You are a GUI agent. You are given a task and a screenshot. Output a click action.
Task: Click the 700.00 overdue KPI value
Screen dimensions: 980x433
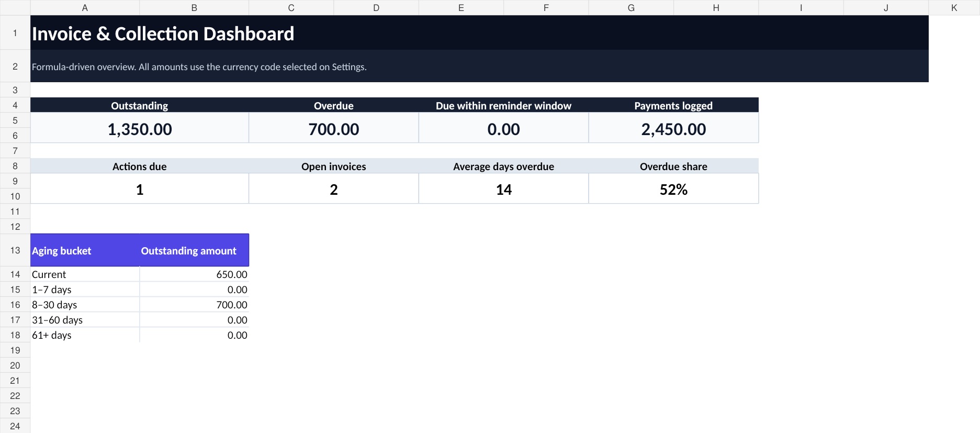click(334, 128)
